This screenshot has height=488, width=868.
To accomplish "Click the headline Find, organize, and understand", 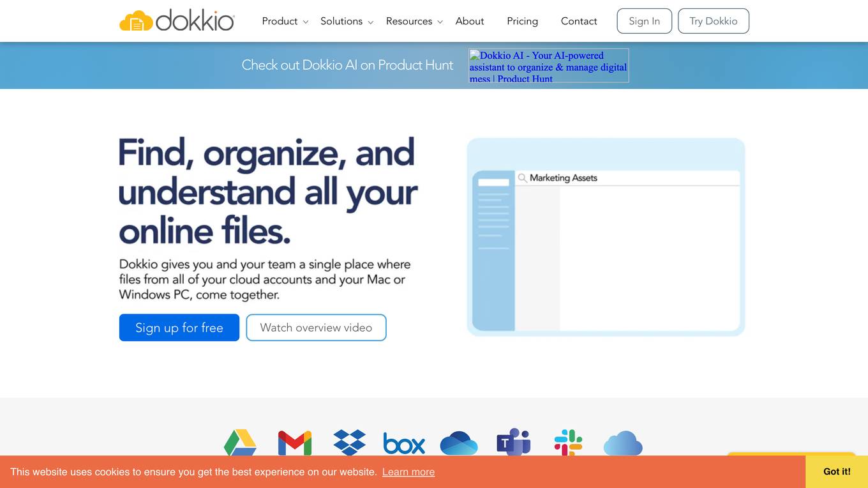I will tap(268, 192).
